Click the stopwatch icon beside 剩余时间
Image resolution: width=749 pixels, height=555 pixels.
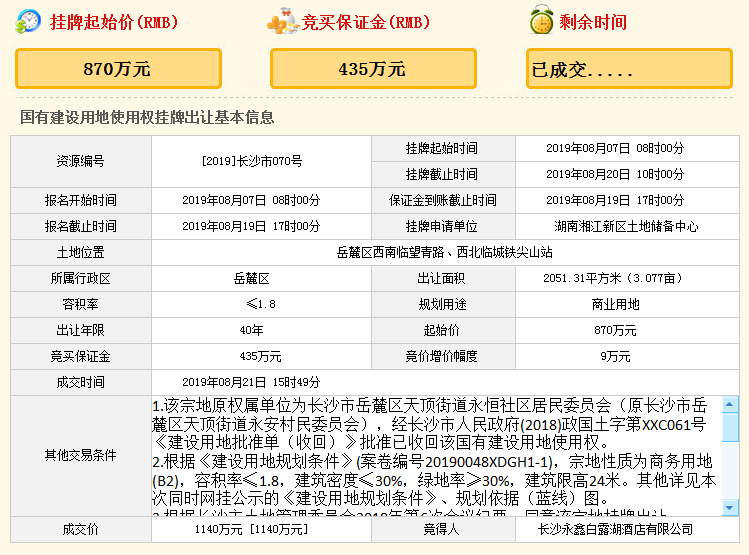[x=542, y=21]
